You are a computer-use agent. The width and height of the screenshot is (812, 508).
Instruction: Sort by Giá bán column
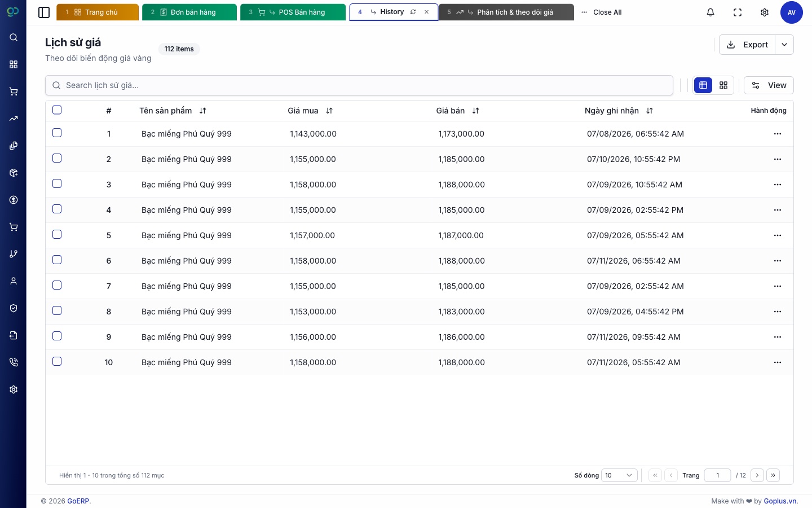tap(457, 111)
